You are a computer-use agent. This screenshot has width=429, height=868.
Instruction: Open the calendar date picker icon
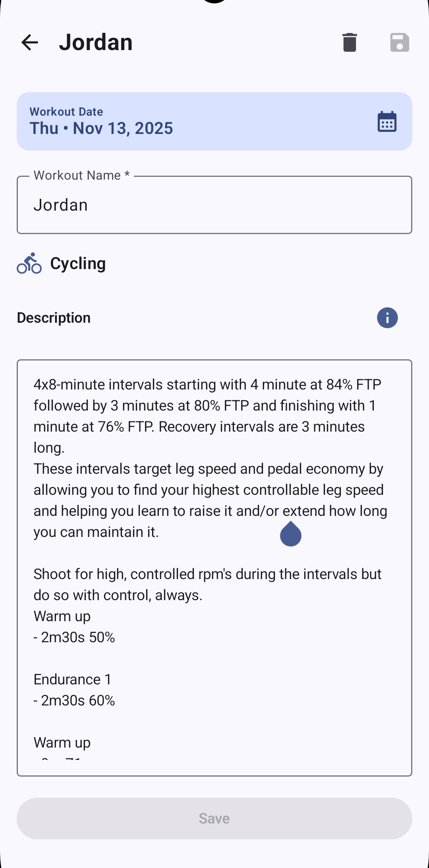pyautogui.click(x=387, y=122)
